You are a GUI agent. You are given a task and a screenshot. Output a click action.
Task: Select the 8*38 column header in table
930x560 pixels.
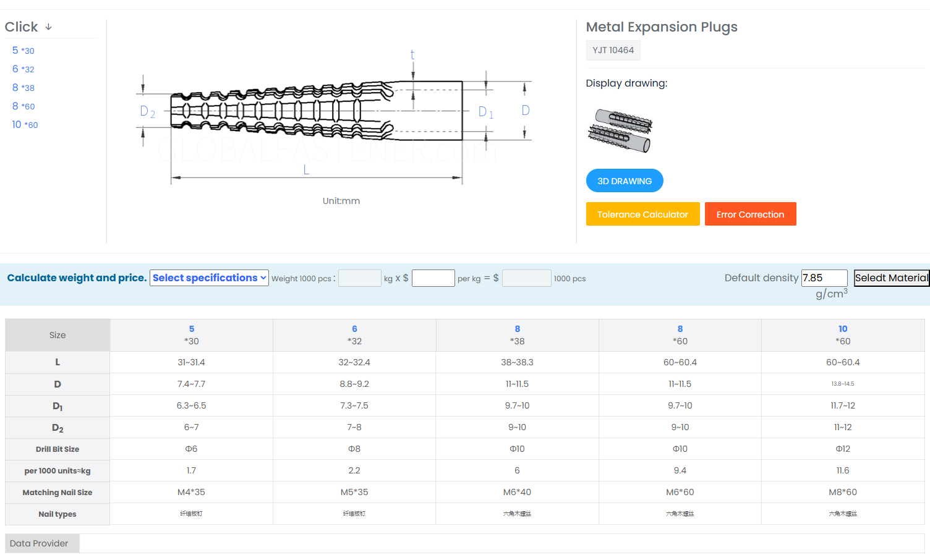pyautogui.click(x=518, y=335)
